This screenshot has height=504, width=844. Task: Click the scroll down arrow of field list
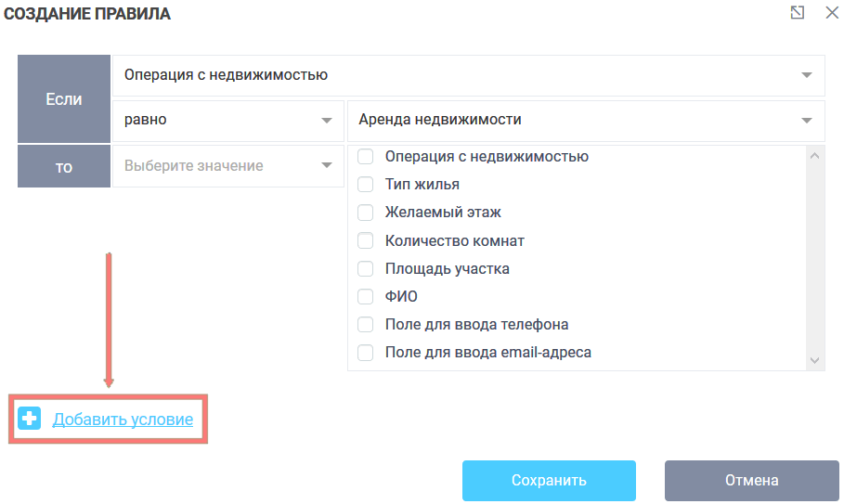click(814, 360)
